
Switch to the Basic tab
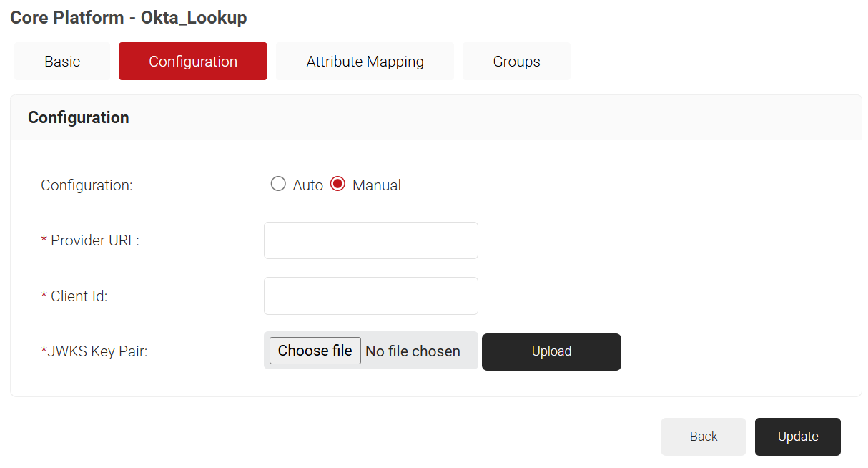62,62
